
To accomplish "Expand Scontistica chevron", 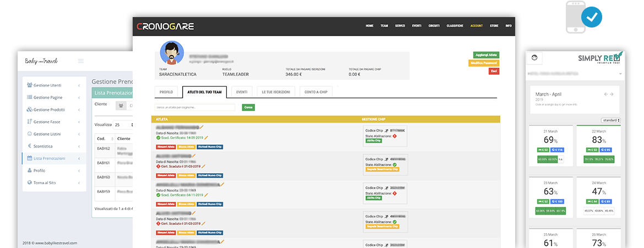I will [79, 146].
